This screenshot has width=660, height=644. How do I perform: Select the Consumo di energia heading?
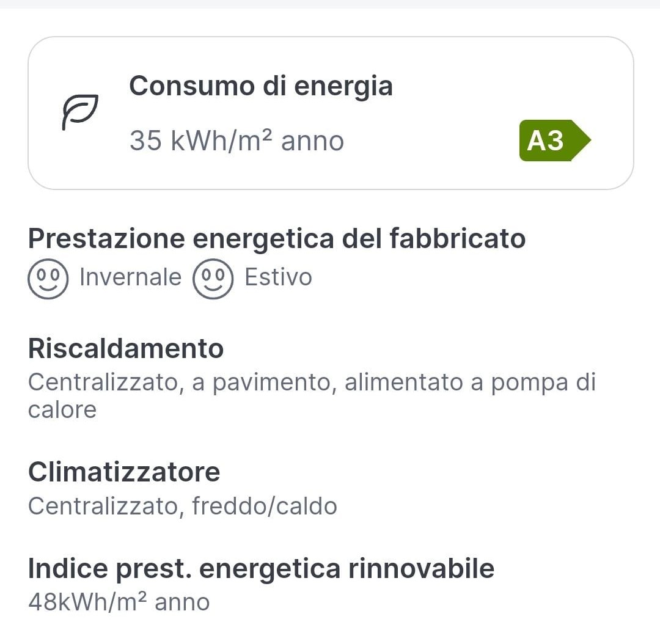[261, 86]
